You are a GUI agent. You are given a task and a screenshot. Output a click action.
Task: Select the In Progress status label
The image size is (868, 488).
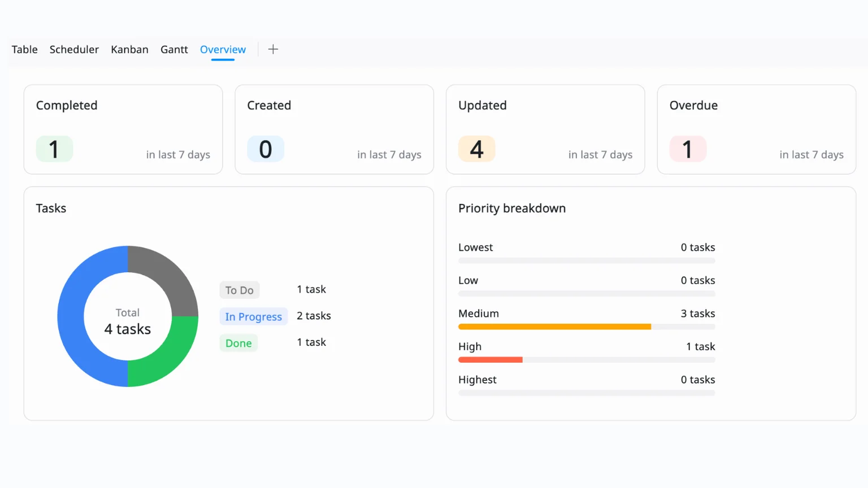253,317
